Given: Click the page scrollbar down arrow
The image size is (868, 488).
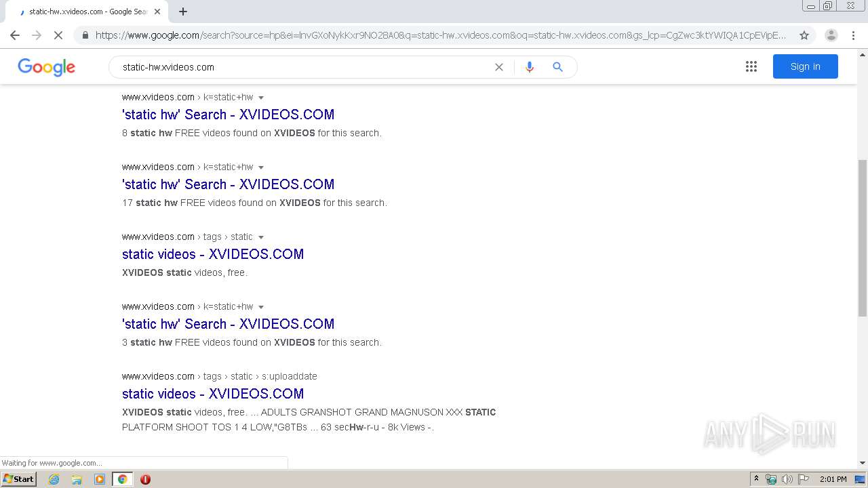Looking at the screenshot, I should point(863,463).
